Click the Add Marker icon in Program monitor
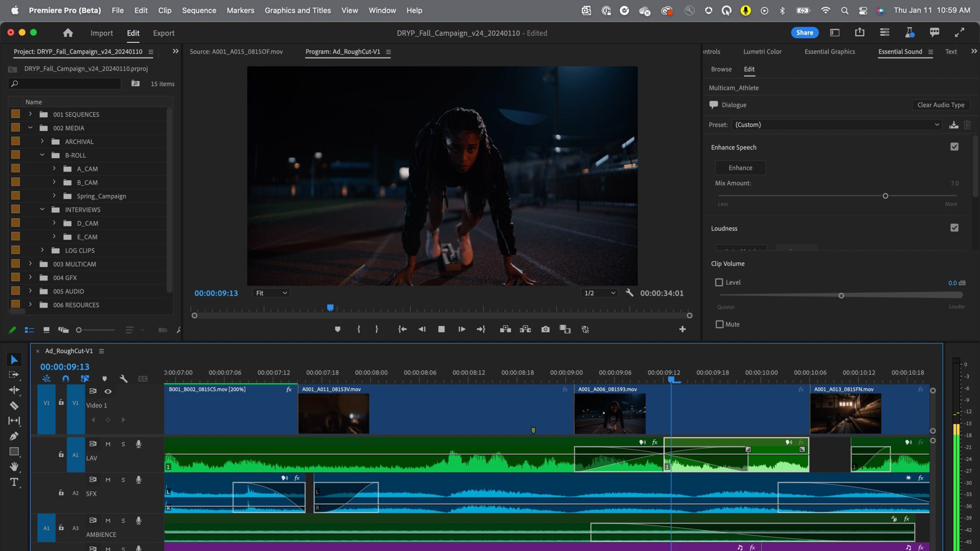 click(337, 329)
